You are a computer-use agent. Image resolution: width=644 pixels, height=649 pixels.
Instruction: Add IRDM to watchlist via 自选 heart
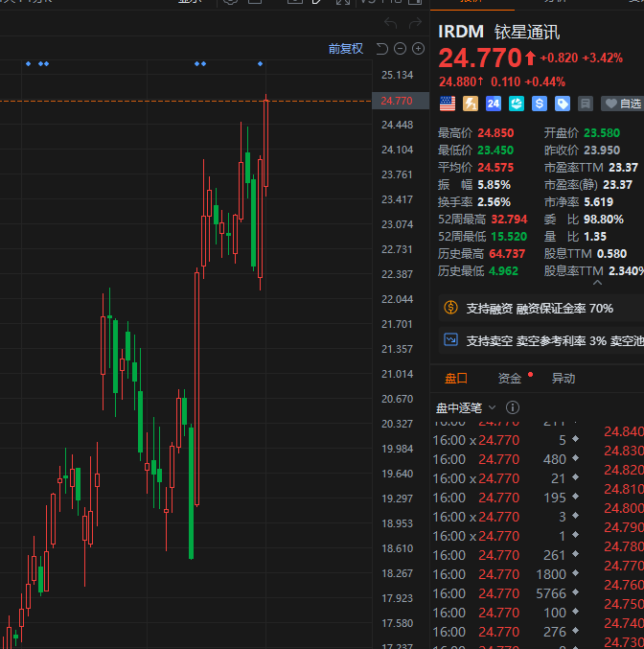pyautogui.click(x=623, y=104)
